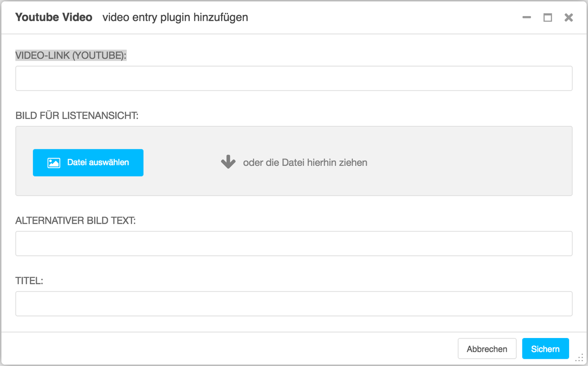Close the dialog with the X icon
This screenshot has width=588, height=366.
click(x=569, y=17)
